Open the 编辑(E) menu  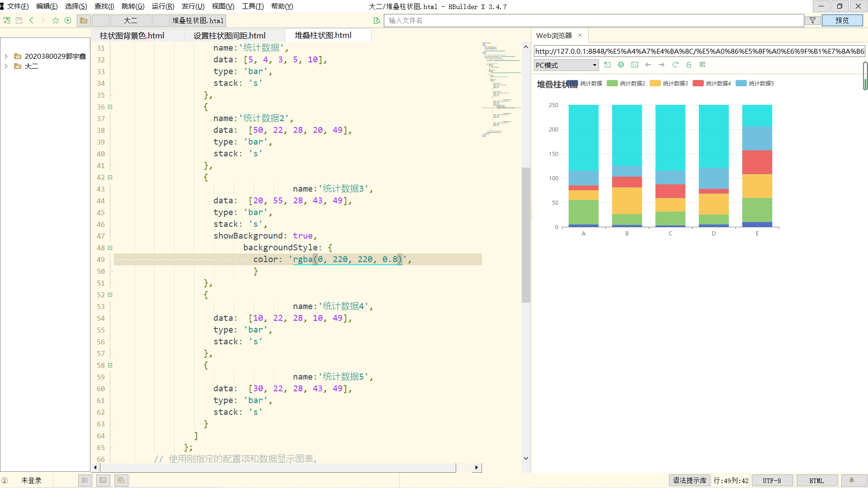pyautogui.click(x=47, y=6)
